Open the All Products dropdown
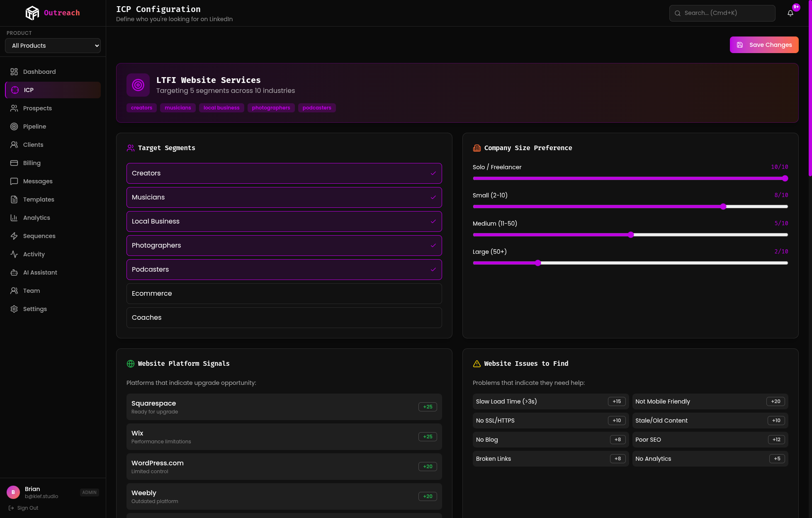The width and height of the screenshot is (812, 518). pyautogui.click(x=53, y=46)
